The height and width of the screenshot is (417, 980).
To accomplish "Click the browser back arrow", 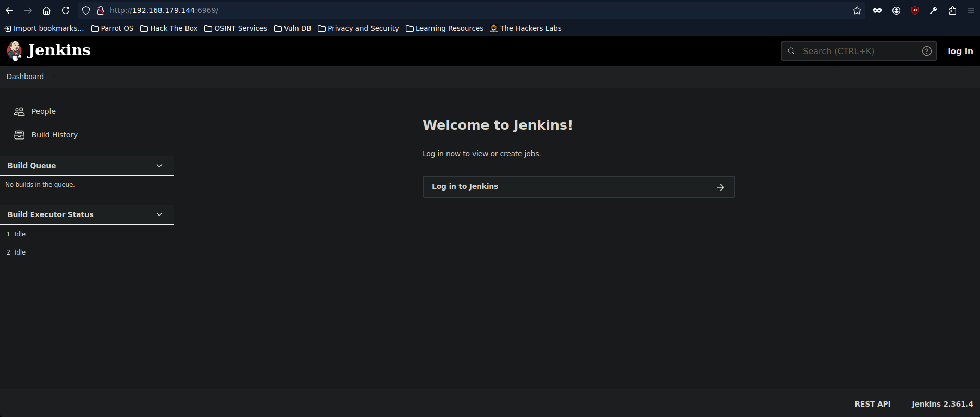I will (x=9, y=10).
